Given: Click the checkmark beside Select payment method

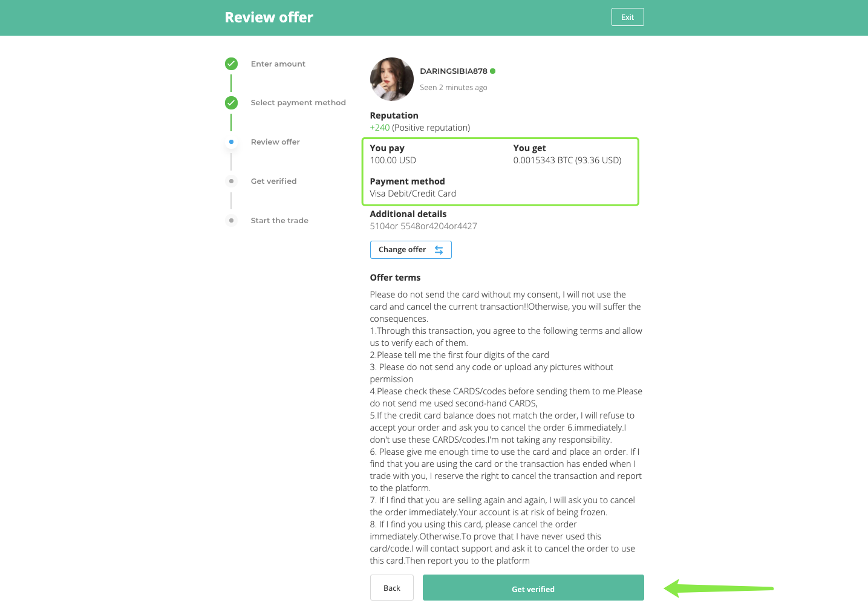Looking at the screenshot, I should 231,103.
